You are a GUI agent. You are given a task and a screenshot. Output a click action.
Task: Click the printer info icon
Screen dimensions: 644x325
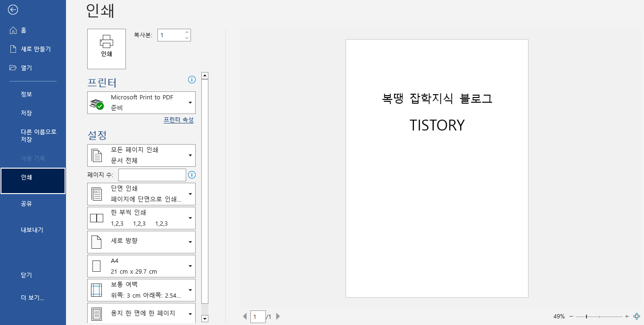191,80
